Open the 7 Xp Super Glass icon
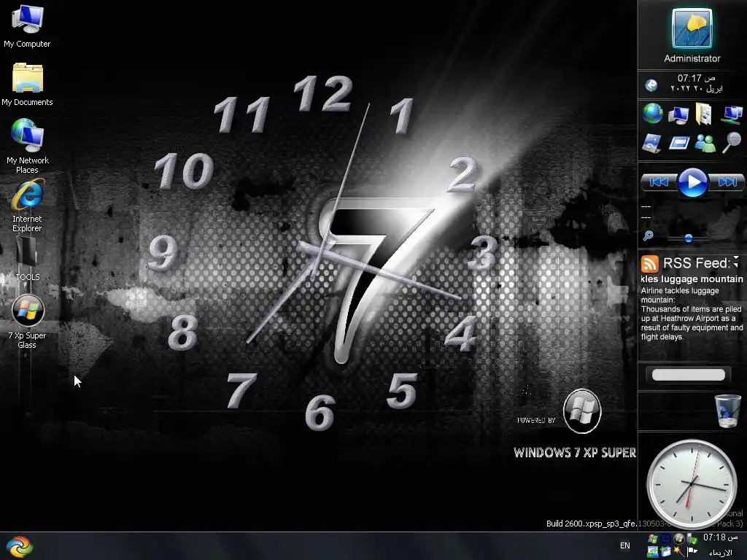The height and width of the screenshot is (560, 747). (27, 322)
